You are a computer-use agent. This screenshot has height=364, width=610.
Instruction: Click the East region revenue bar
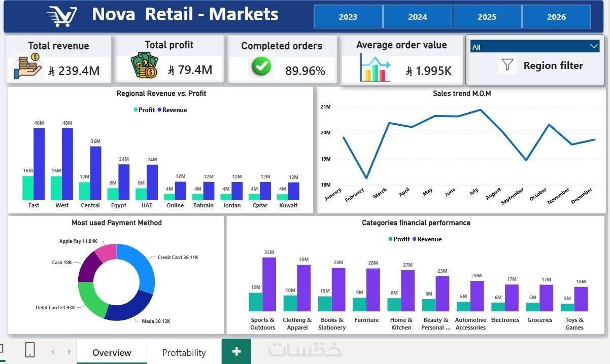pos(39,164)
